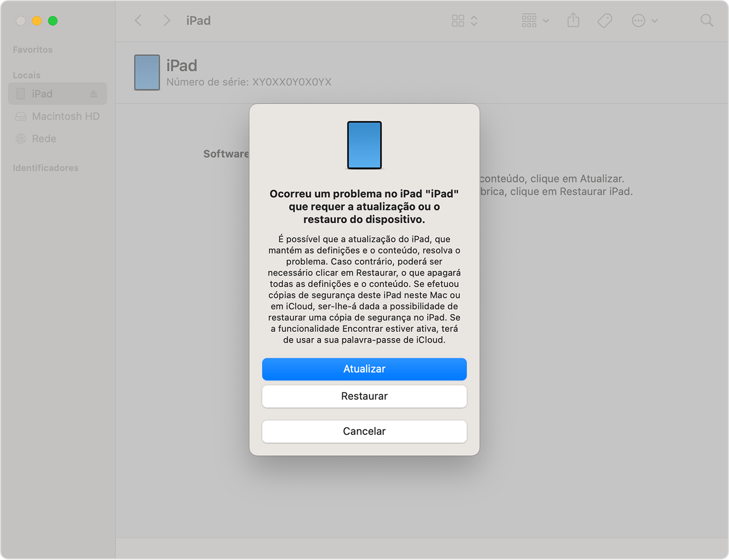This screenshot has height=560, width=729.
Task: Click the Rede globe icon
Action: point(21,139)
